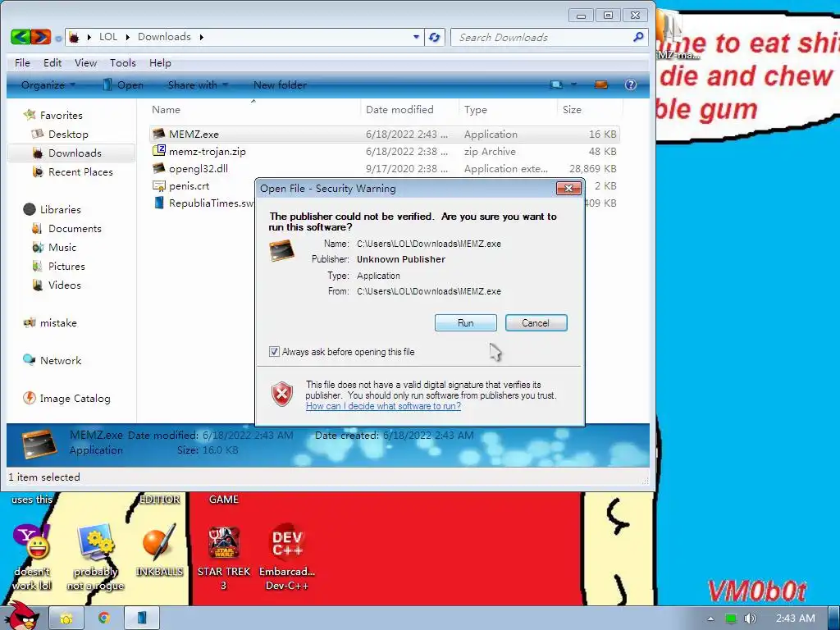Click the 'probably not a rogue' desktop icon
840x630 pixels.
coord(95,542)
